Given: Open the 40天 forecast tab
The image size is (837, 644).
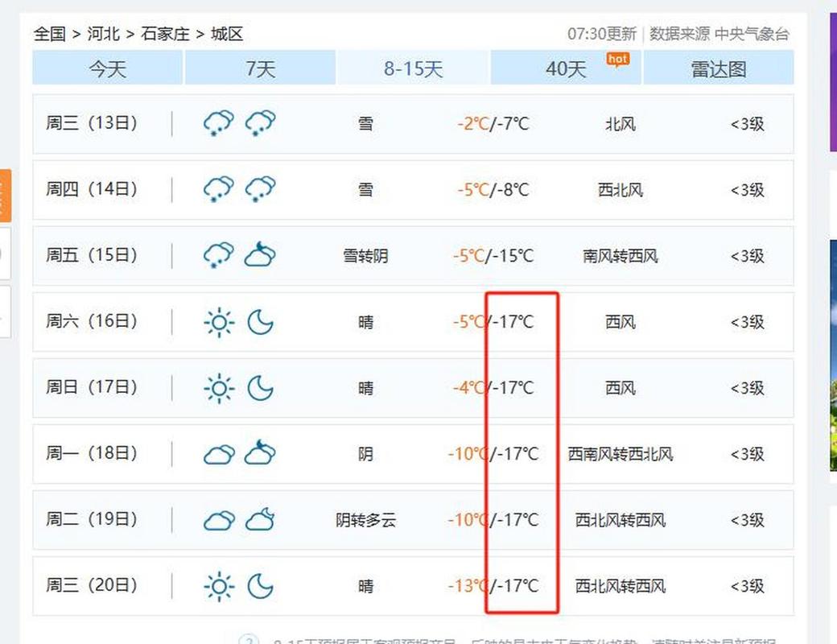Looking at the screenshot, I should point(566,68).
